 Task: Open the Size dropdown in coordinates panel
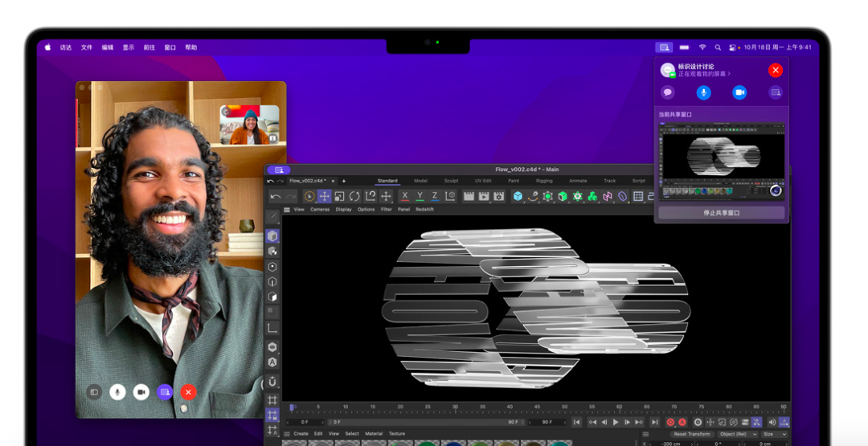pyautogui.click(x=772, y=434)
